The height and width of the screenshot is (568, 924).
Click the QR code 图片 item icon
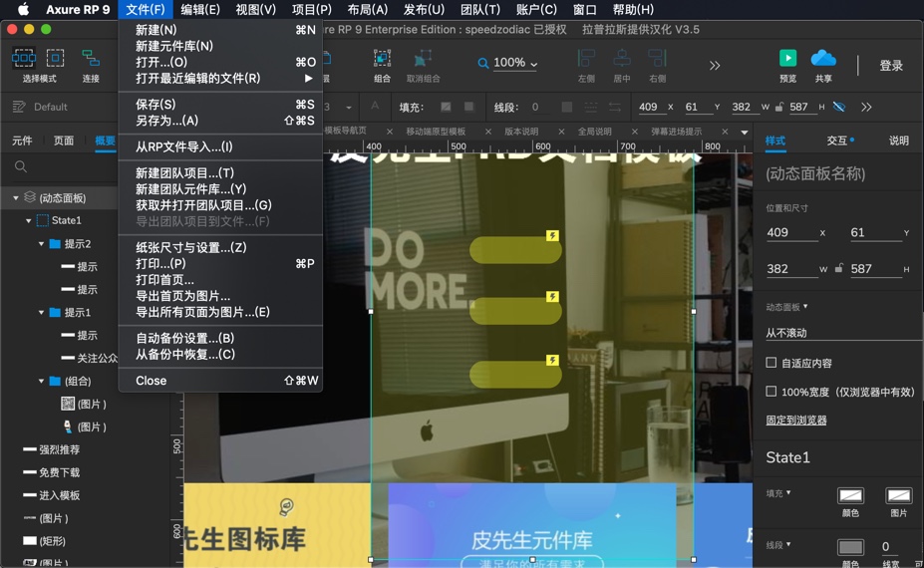(x=68, y=404)
